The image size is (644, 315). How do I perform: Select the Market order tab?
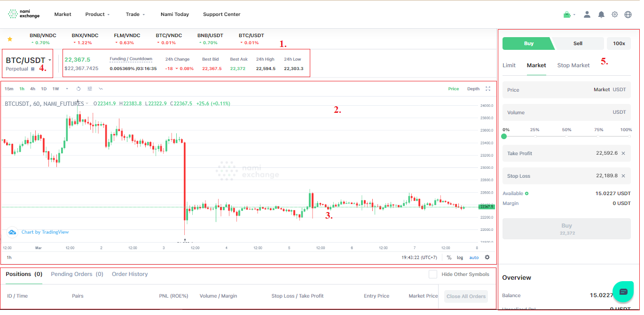[536, 65]
